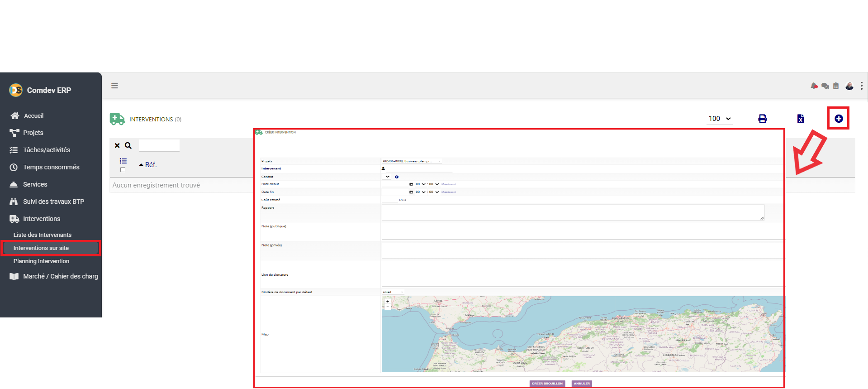Open Planning Intervention submenu

[41, 261]
